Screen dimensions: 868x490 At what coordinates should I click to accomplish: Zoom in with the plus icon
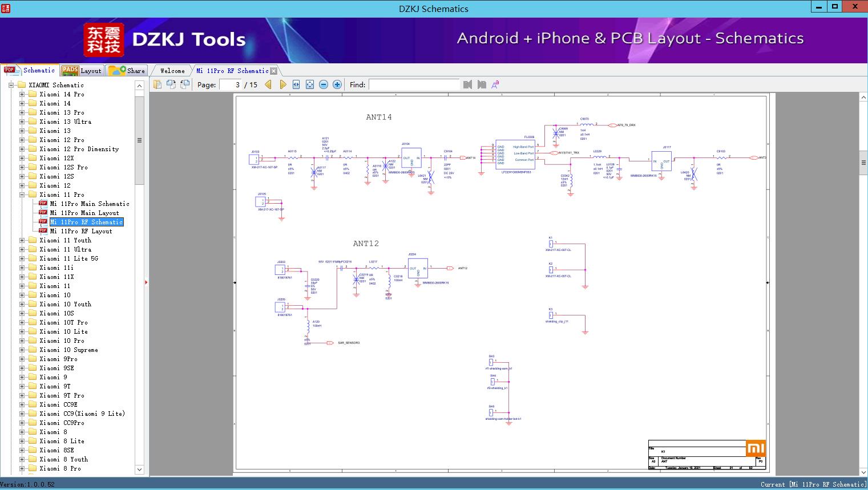(337, 84)
